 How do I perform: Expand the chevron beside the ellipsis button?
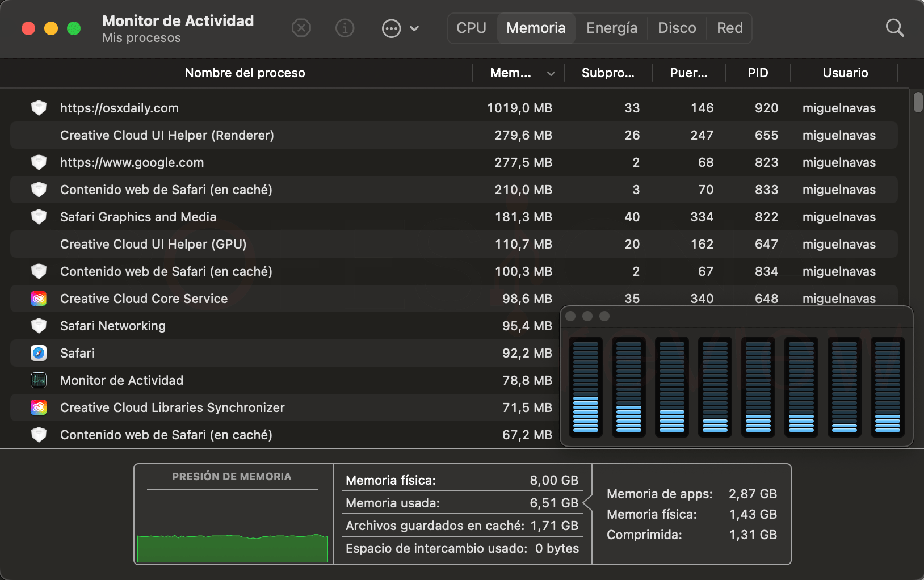(x=414, y=28)
